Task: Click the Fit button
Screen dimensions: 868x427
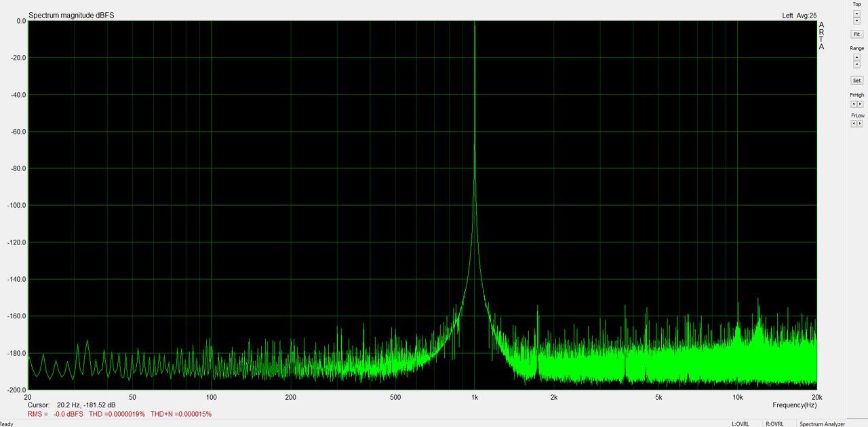Action: [x=857, y=34]
